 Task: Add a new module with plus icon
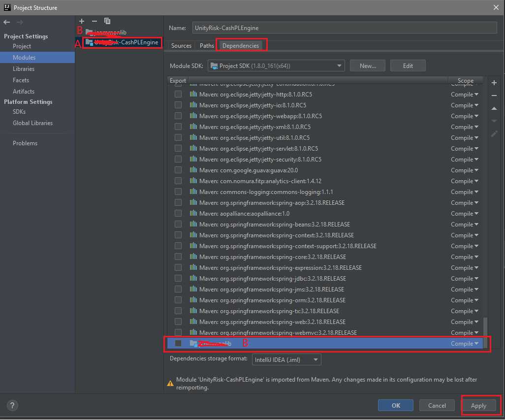click(x=82, y=21)
